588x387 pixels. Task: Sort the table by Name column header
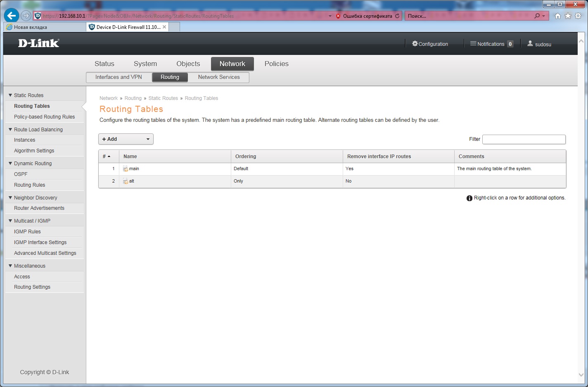pos(175,157)
